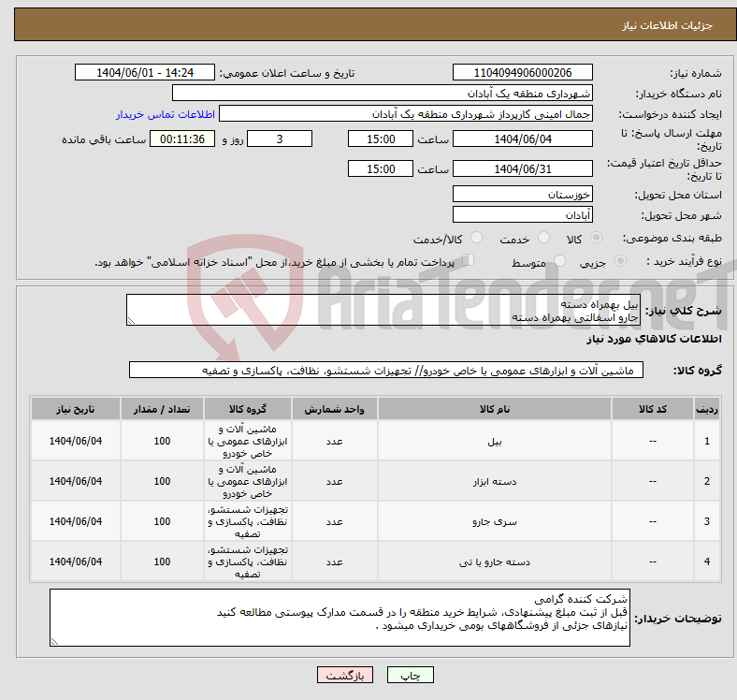Click the تعداد / مقدار column header
Screen dimensions: 737x700
[x=162, y=409]
